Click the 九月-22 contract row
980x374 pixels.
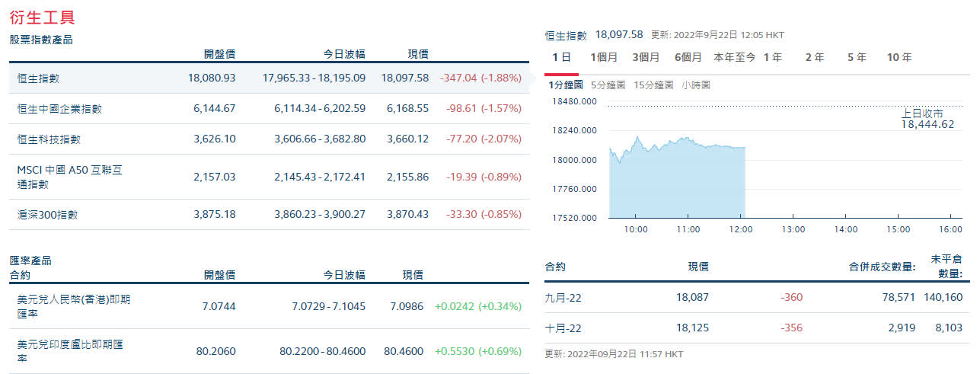757,298
